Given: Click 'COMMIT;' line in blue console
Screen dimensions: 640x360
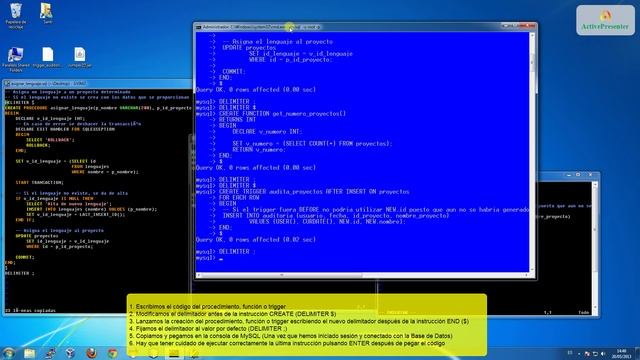Looking at the screenshot, I should (234, 71).
